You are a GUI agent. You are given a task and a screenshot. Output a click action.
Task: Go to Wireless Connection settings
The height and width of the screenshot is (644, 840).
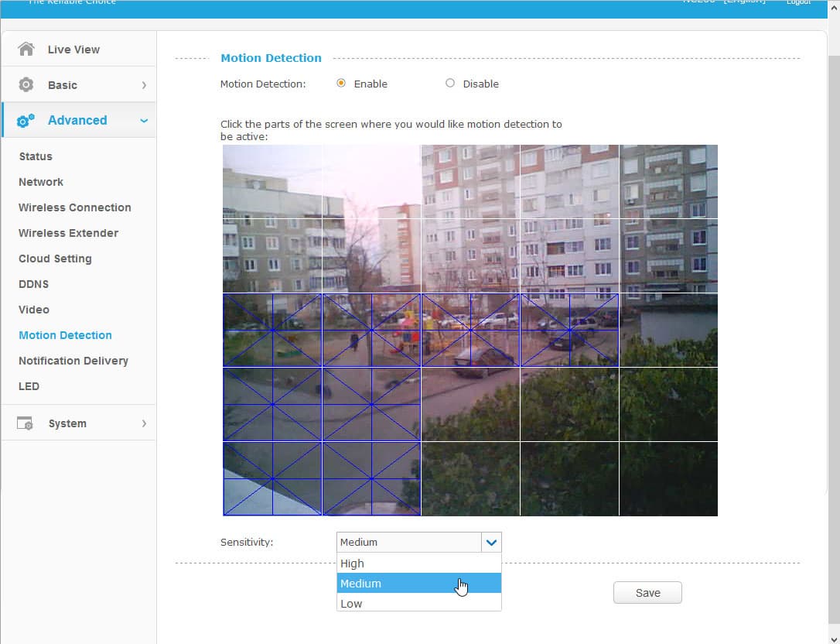(74, 207)
